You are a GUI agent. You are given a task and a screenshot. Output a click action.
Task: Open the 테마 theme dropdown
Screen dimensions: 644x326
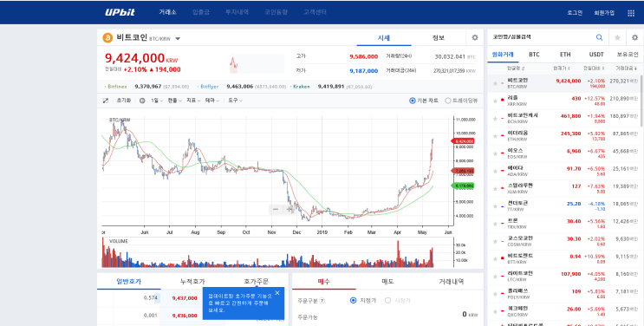tap(212, 101)
